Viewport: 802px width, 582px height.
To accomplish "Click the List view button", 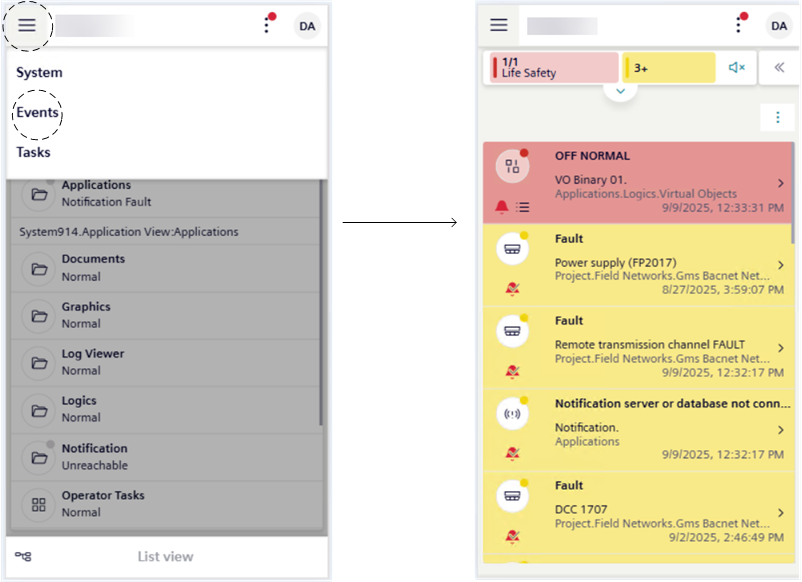I will (165, 556).
